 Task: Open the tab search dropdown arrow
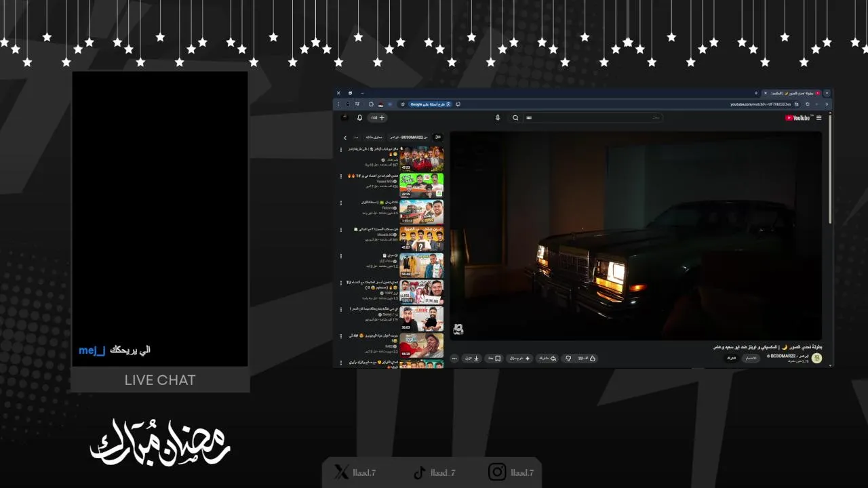point(827,93)
